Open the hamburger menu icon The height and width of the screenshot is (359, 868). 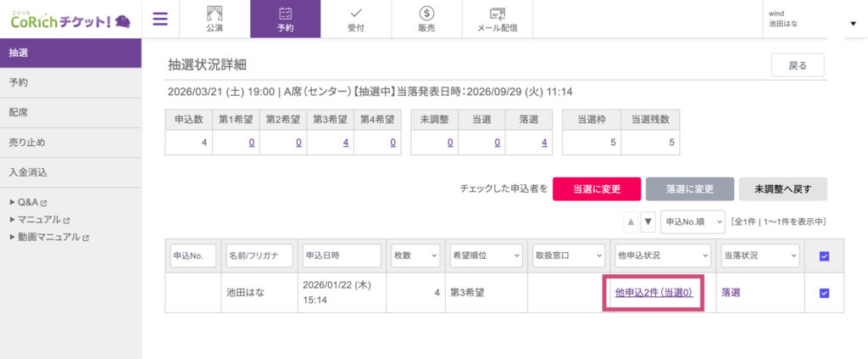[x=160, y=19]
